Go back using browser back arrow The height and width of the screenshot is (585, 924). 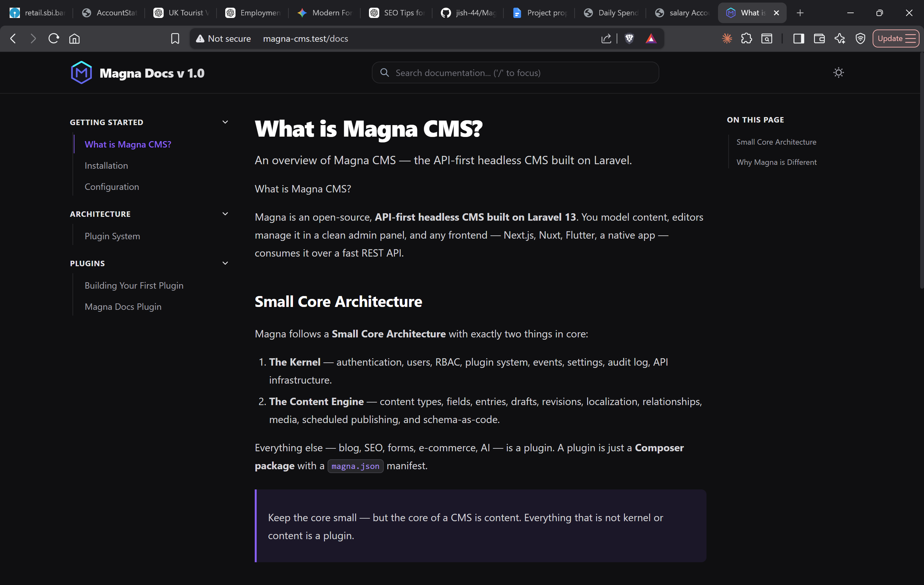(13, 39)
